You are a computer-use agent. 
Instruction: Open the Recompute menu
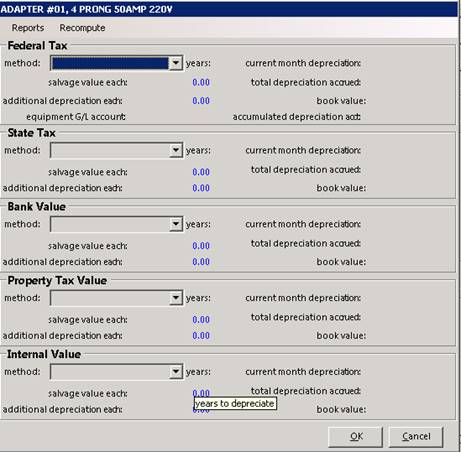(82, 28)
